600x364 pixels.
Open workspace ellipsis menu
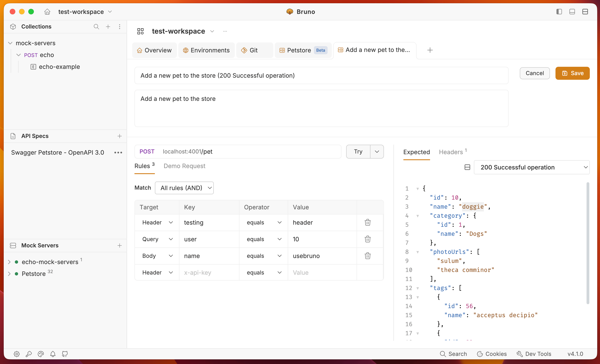click(x=225, y=31)
